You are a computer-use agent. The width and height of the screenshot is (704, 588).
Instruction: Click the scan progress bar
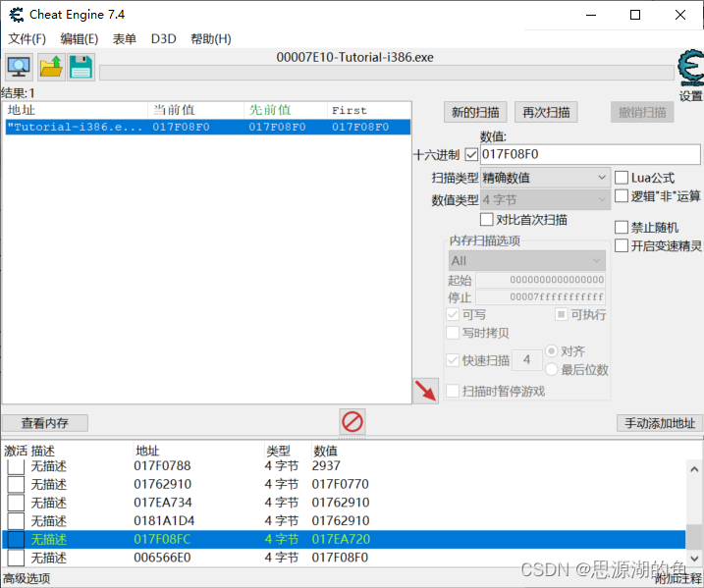pyautogui.click(x=387, y=73)
